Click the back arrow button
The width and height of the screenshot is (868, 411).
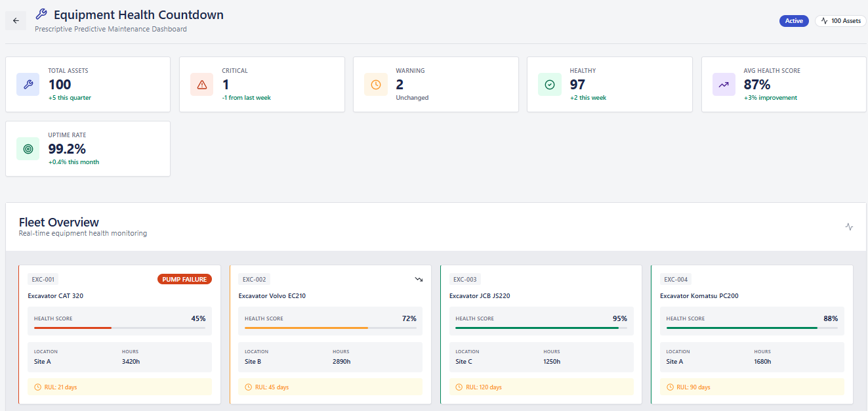15,20
